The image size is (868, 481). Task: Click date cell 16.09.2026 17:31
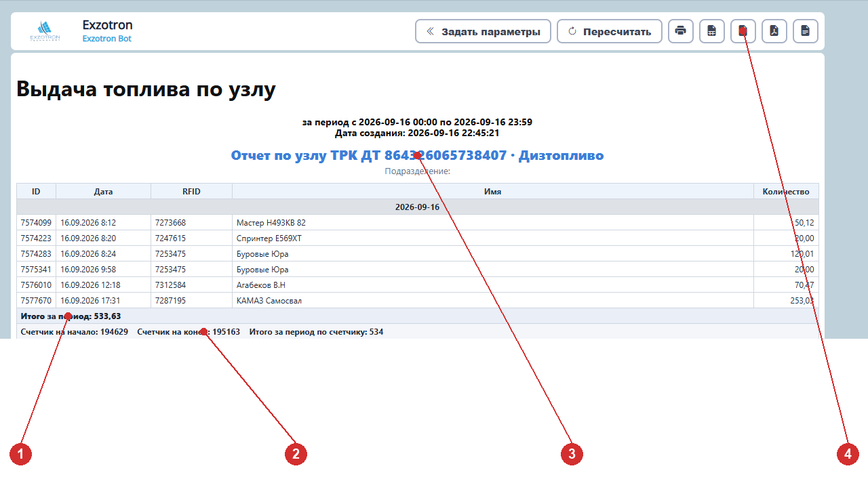tap(103, 300)
